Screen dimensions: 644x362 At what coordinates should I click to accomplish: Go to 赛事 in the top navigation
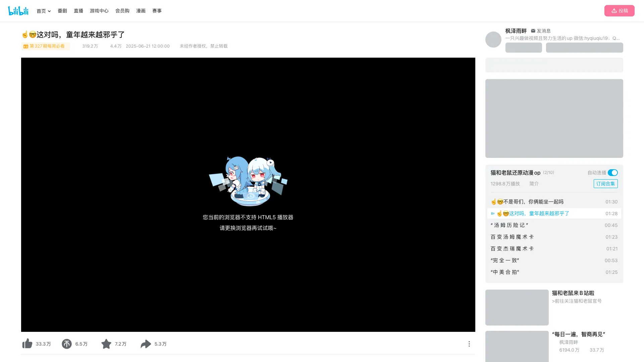157,11
